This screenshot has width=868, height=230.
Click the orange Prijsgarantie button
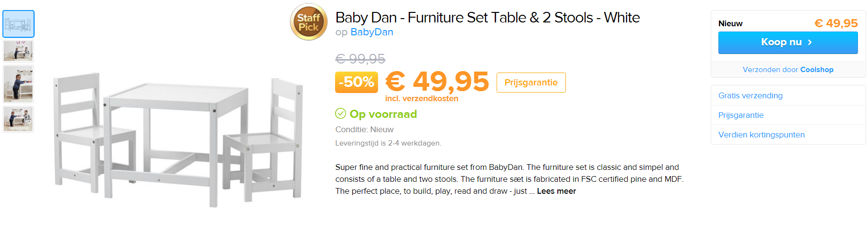click(x=531, y=83)
